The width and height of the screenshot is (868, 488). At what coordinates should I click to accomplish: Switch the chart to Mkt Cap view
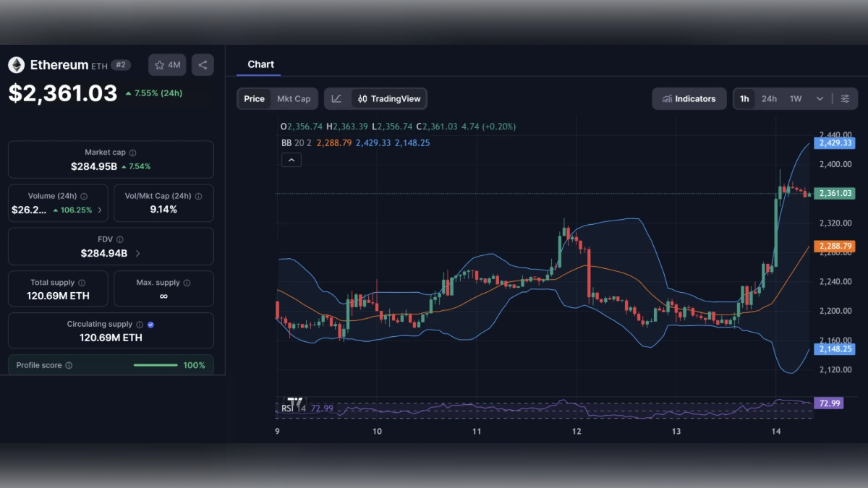294,98
